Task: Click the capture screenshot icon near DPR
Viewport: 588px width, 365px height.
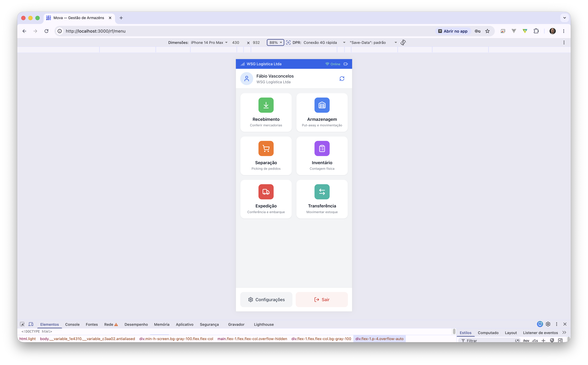Action: point(288,42)
